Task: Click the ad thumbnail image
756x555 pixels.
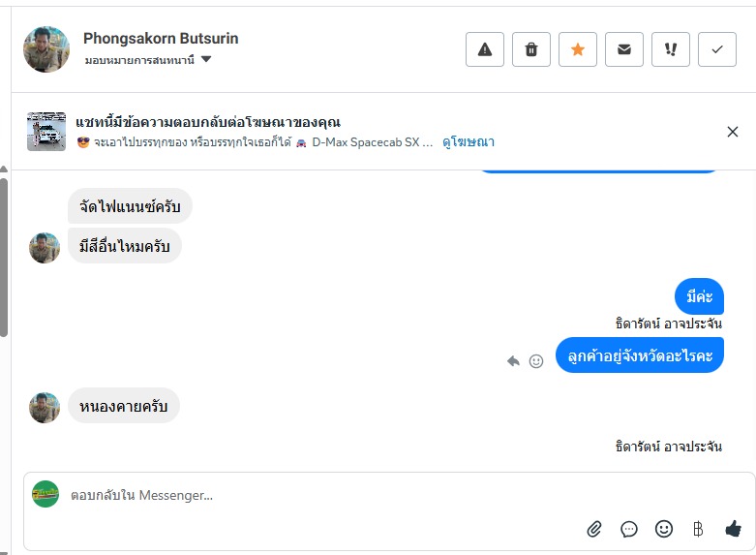Action: (x=46, y=132)
